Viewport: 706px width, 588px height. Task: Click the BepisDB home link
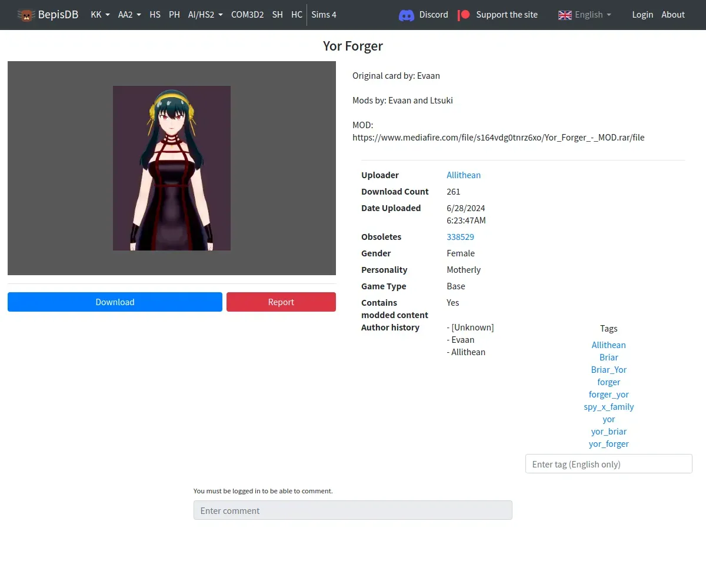[x=48, y=15]
